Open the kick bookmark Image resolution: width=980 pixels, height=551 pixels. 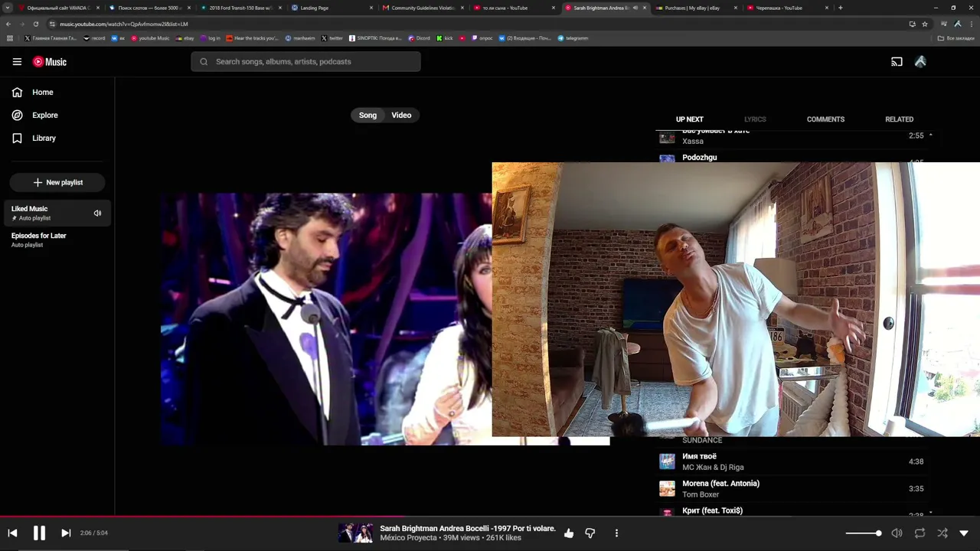[x=445, y=38]
